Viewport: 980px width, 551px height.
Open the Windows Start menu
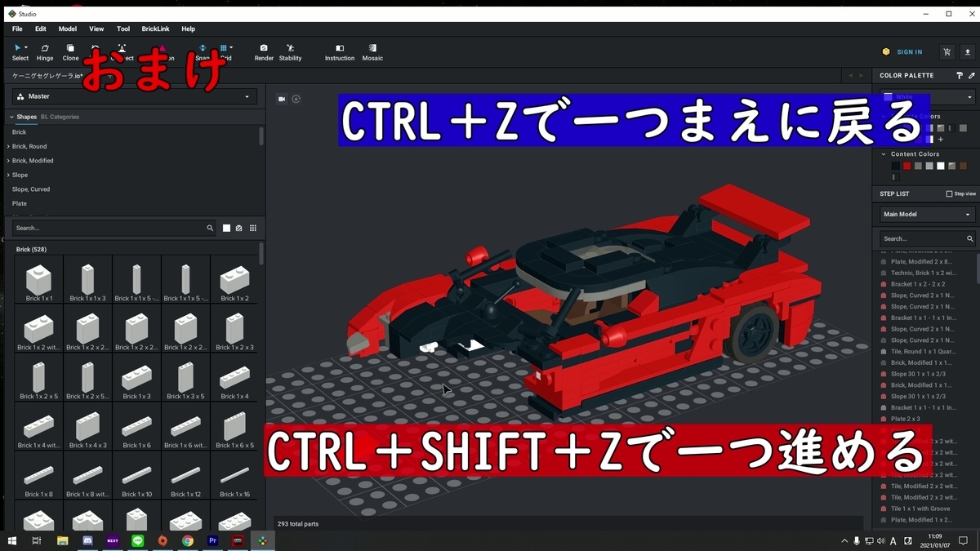(12, 540)
